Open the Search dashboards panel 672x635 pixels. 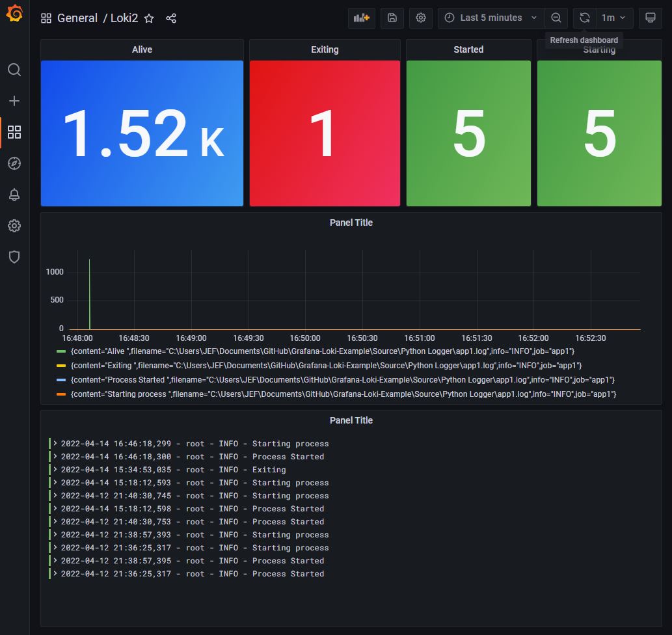[14, 70]
